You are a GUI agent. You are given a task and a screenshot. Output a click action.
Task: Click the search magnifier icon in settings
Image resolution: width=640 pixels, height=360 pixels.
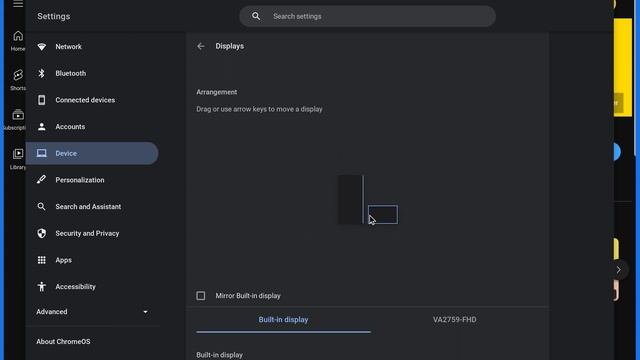point(256,16)
